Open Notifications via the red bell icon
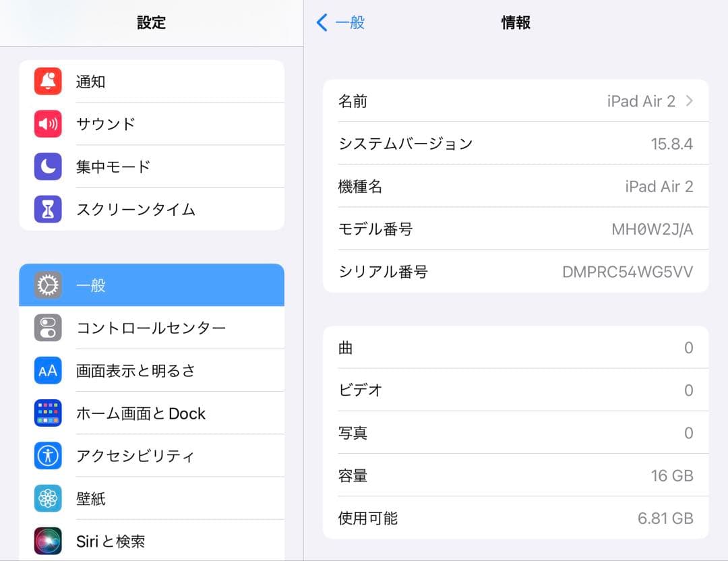Image resolution: width=728 pixels, height=561 pixels. click(x=47, y=82)
